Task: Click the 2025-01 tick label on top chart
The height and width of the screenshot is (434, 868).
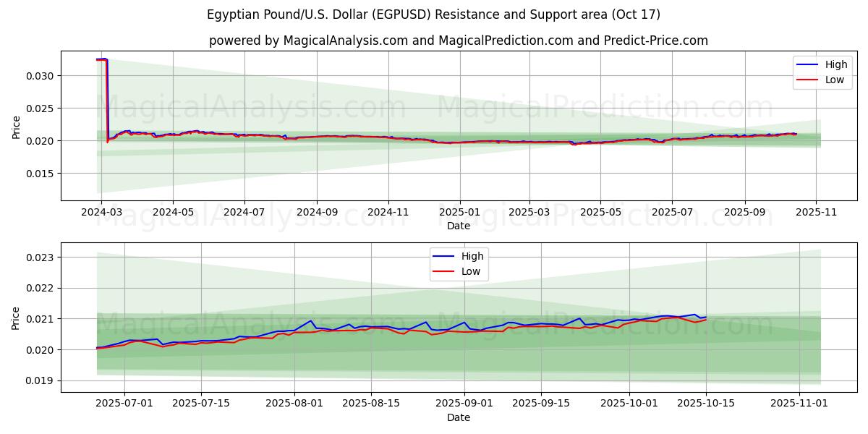Action: tap(459, 213)
